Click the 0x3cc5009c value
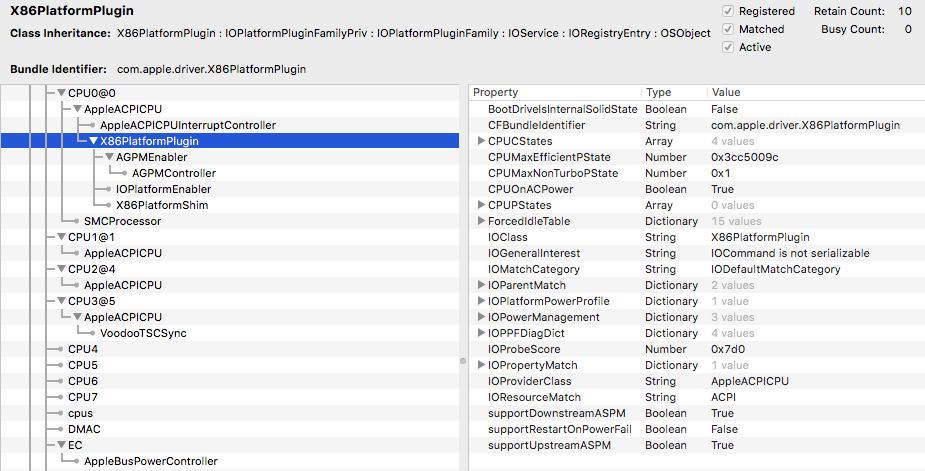Screen dimensions: 925x471 coord(744,157)
